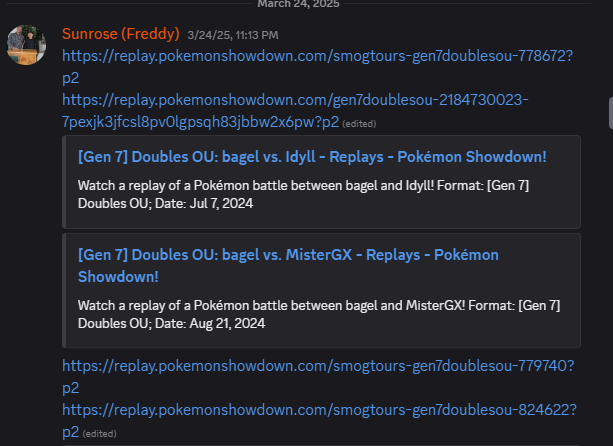Click the chat scrollbar thumb
The width and height of the screenshot is (613, 446).
click(x=611, y=113)
